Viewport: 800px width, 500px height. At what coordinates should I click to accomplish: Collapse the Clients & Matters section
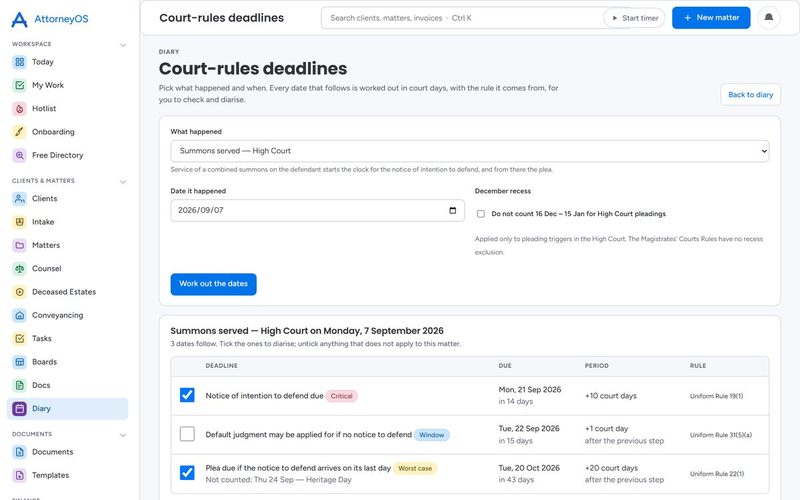[123, 182]
